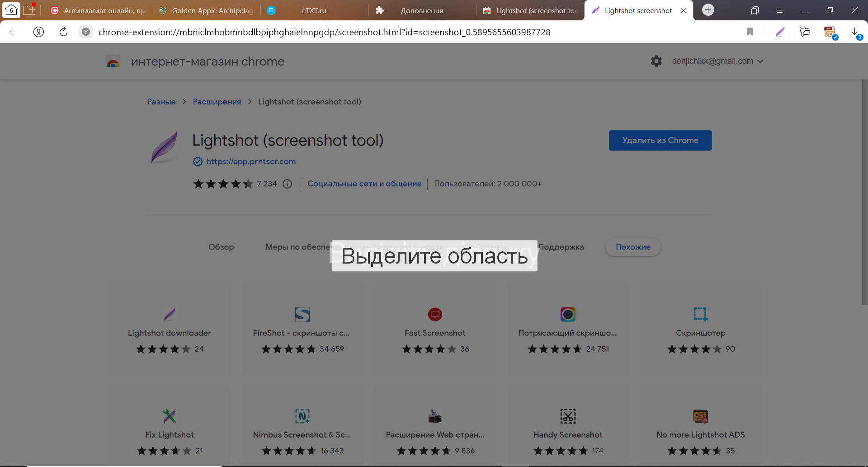Switch to the Доповнення tab

[x=422, y=10]
